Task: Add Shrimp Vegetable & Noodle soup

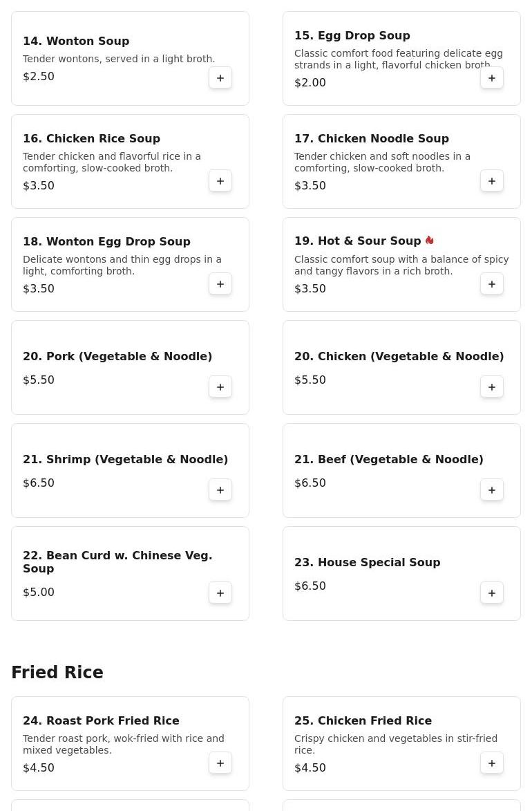Action: coord(220,490)
